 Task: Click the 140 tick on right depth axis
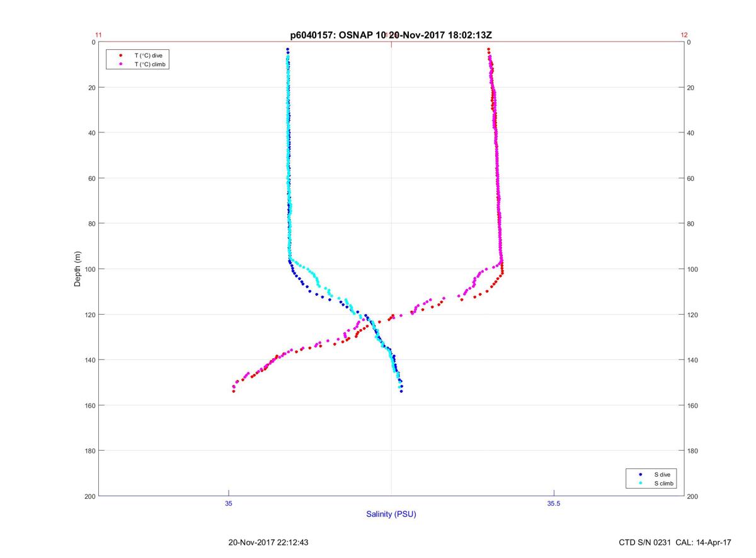[x=692, y=360]
